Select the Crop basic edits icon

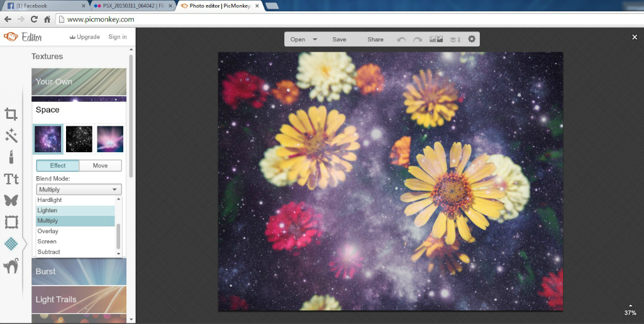pyautogui.click(x=11, y=114)
